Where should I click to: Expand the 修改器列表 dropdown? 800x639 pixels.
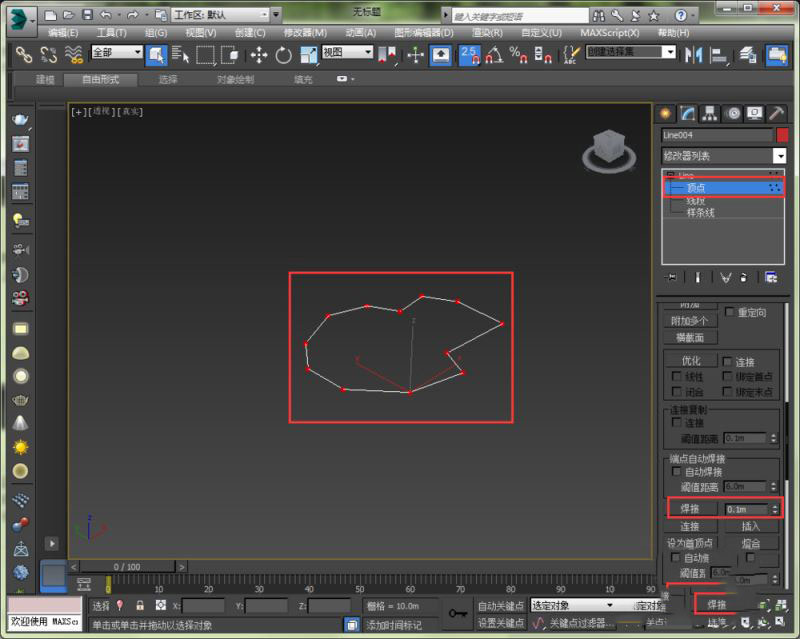[779, 156]
